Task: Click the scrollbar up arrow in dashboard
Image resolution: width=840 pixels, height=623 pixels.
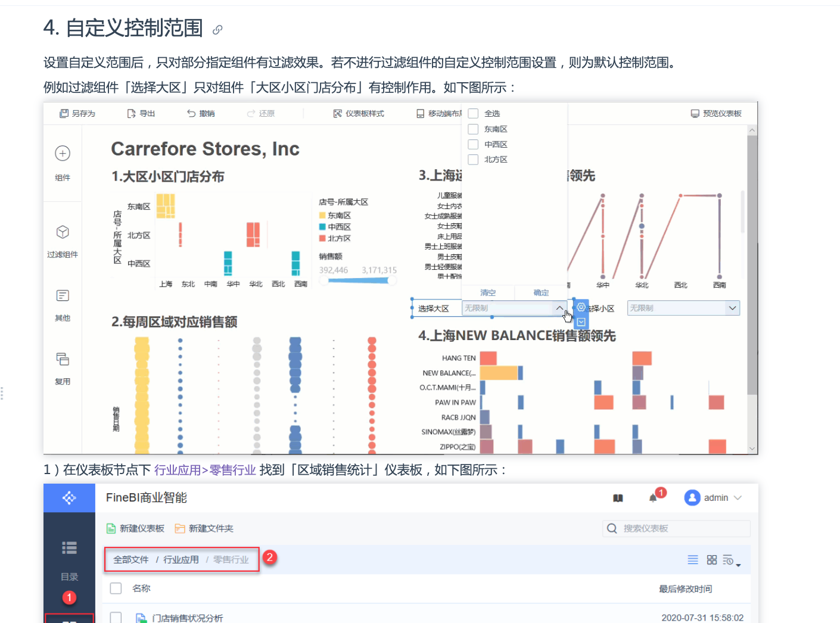Action: (x=752, y=130)
